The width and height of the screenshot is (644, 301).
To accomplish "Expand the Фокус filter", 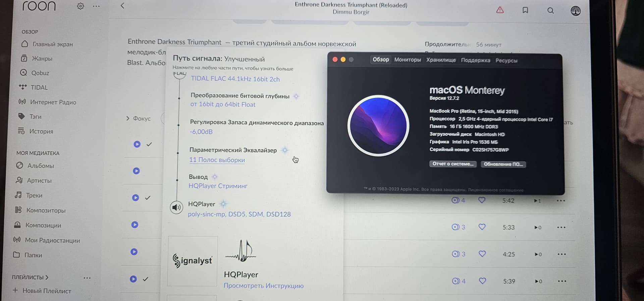I will (x=138, y=118).
